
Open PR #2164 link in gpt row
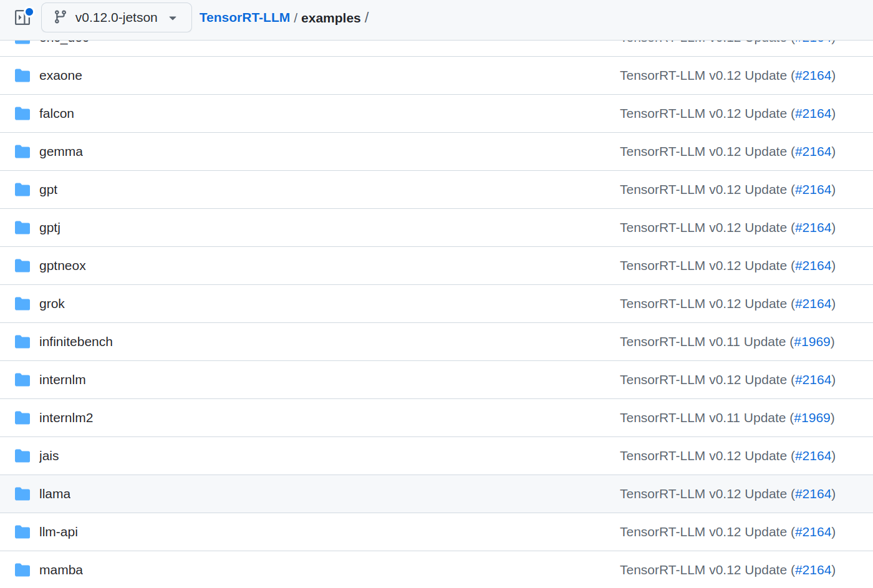tap(813, 190)
